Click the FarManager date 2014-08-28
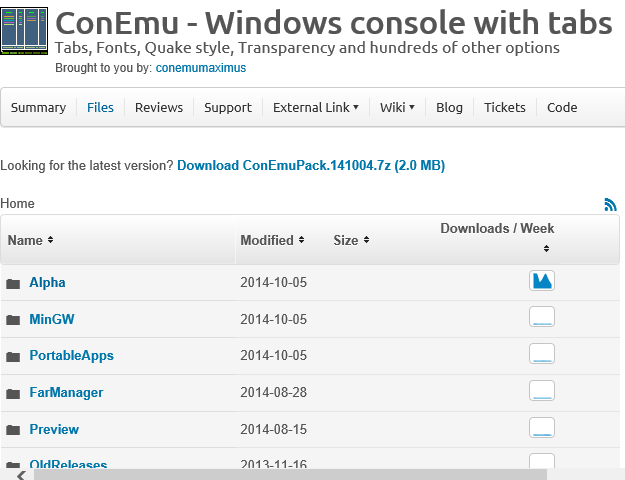625x480 pixels. (x=273, y=393)
